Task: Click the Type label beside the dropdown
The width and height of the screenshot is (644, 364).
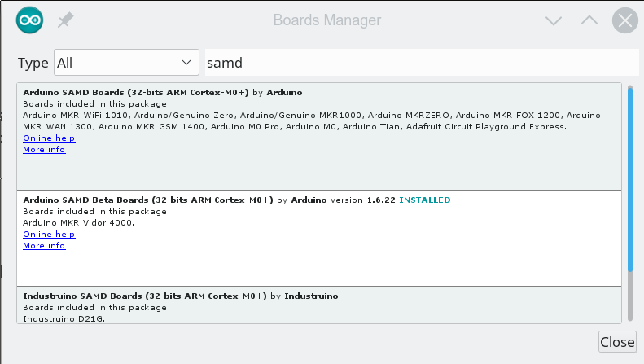Action: (x=33, y=63)
